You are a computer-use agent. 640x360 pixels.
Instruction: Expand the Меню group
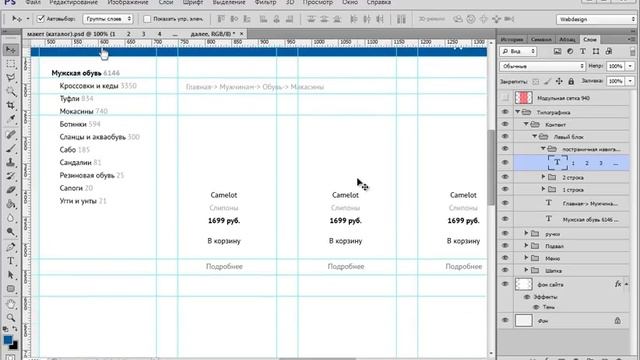click(x=526, y=258)
